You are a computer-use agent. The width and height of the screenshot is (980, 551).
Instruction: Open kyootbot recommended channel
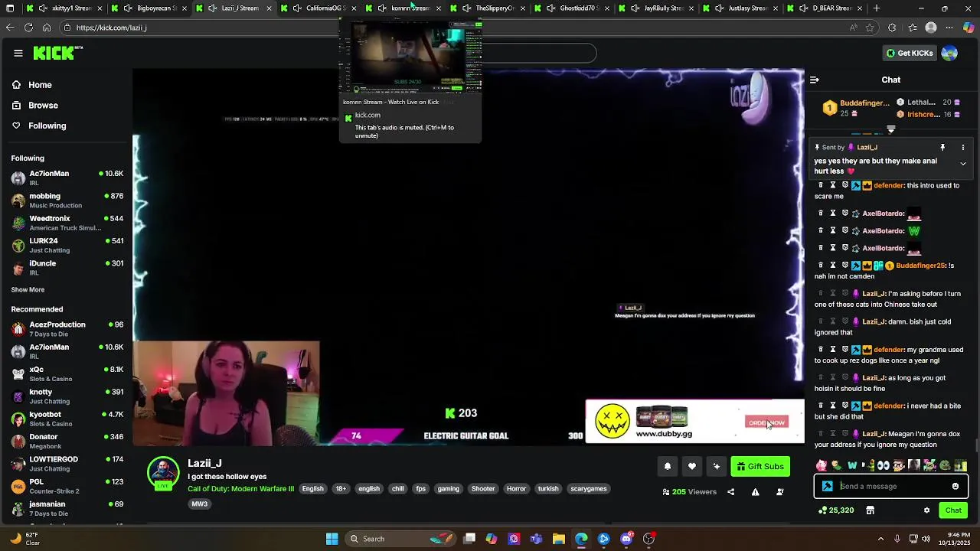point(67,419)
